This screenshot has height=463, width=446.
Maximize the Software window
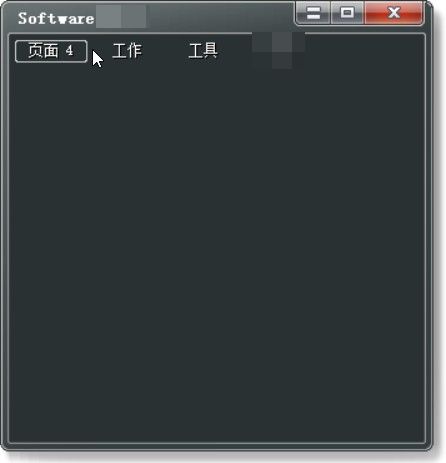[x=347, y=13]
